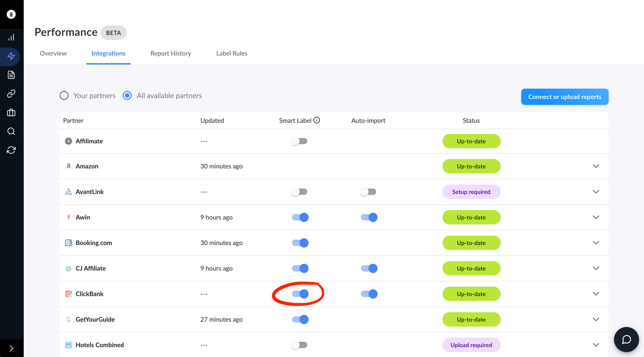Toggle ClickBank Smart Label switch

point(300,294)
